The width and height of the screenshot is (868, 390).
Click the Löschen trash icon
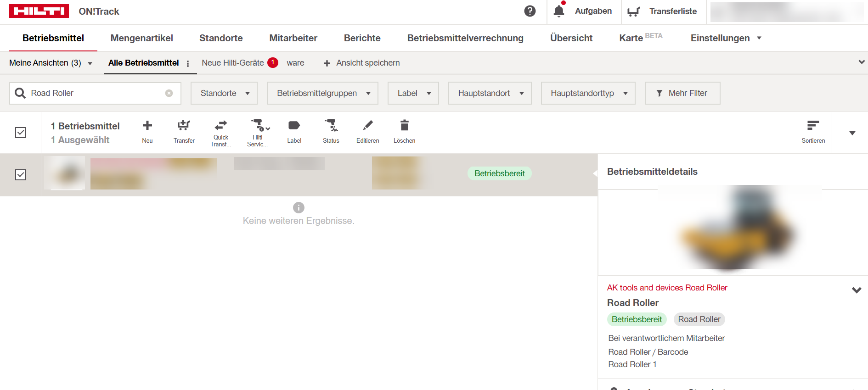point(405,125)
